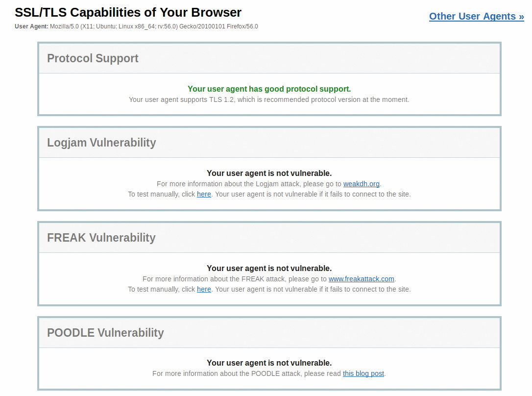Click the Logjam 'not vulnerable' result text
Viewport: 532px width, 396px height.
269,173
